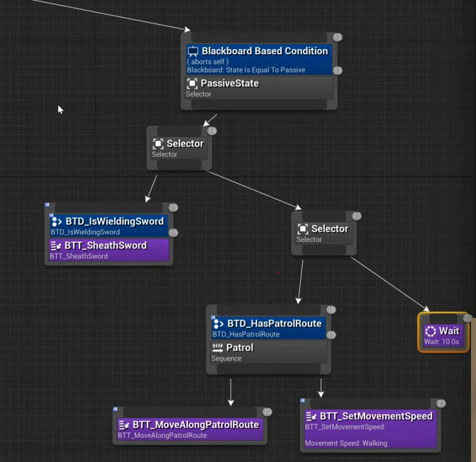Click the blueprint badge on BTT_MoveAlongPatrolRoute node

click(x=116, y=409)
